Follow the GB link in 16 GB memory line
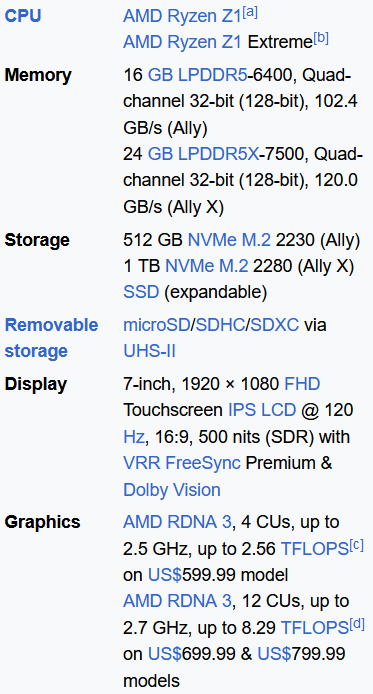The image size is (373, 694). (160, 75)
